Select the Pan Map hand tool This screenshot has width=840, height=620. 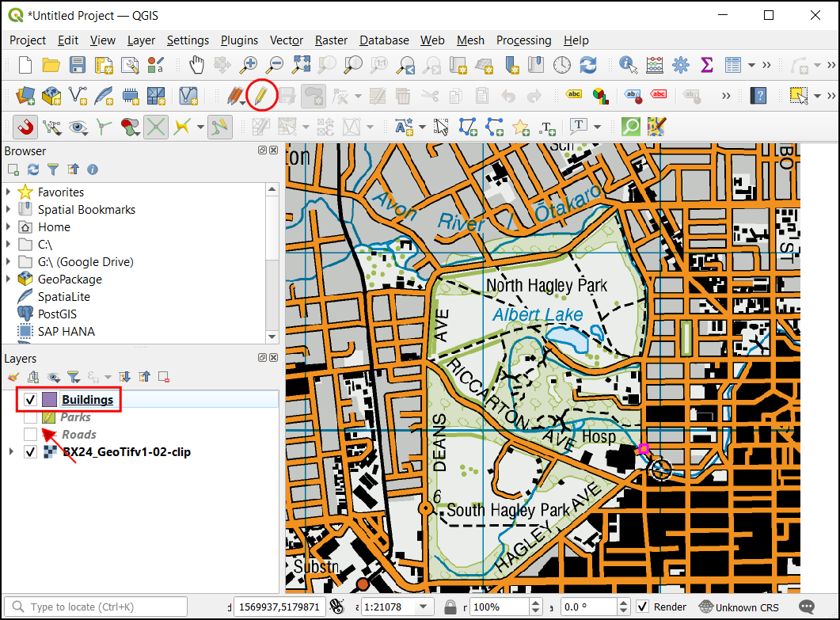tap(196, 65)
